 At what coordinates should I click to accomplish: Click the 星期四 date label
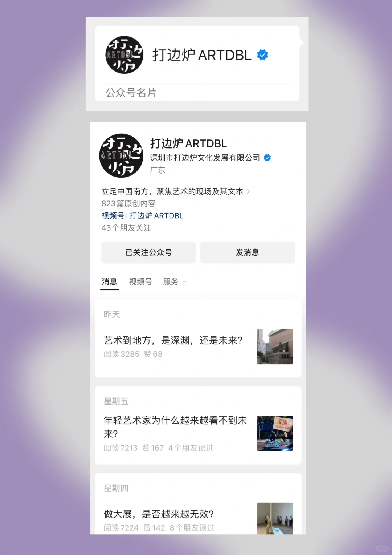116,488
